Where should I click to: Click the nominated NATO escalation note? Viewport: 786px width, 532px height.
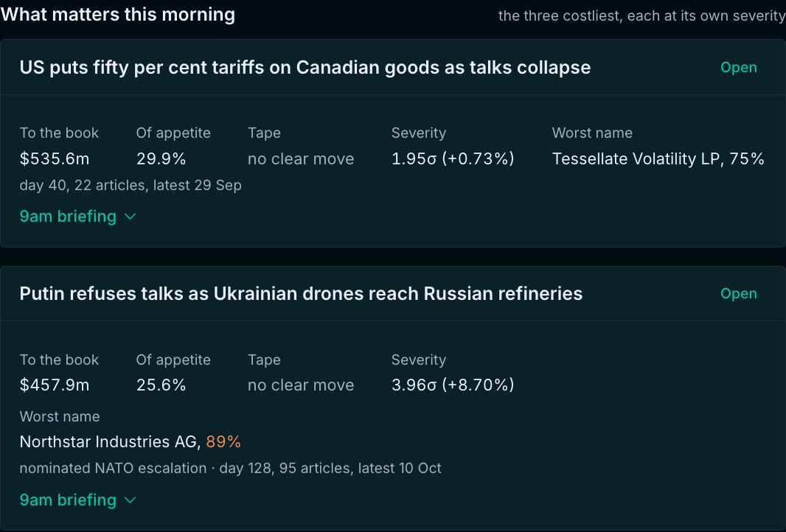click(113, 469)
